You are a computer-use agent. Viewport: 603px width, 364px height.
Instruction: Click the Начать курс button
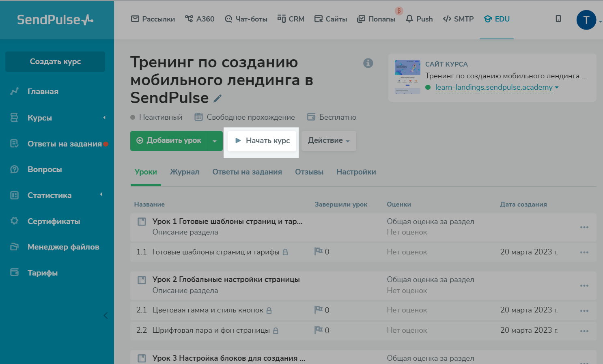point(262,140)
